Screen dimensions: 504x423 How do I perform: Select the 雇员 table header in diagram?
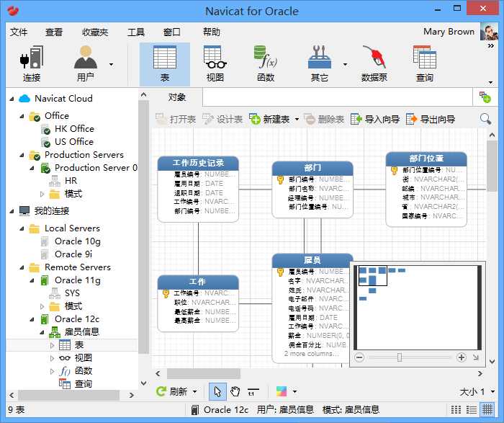[x=312, y=260]
